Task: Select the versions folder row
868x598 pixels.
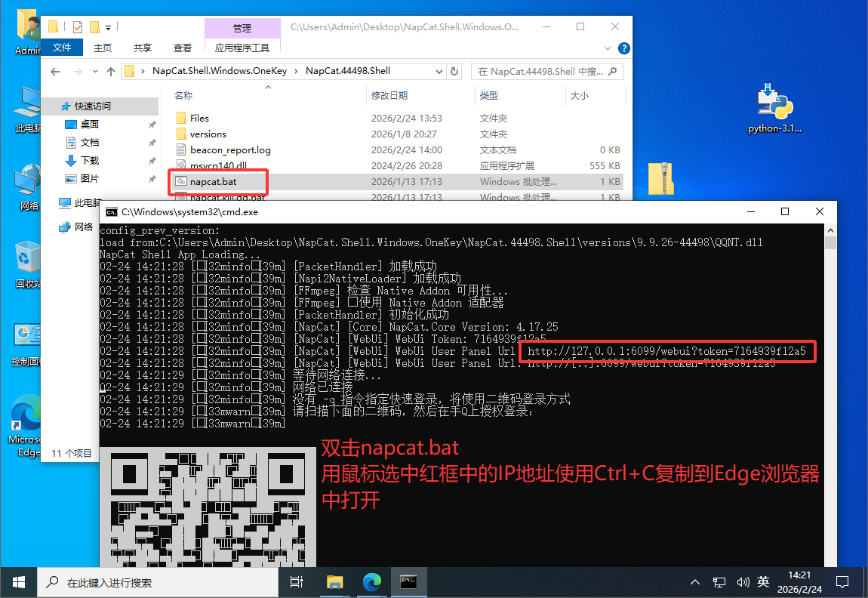Action: click(398, 134)
